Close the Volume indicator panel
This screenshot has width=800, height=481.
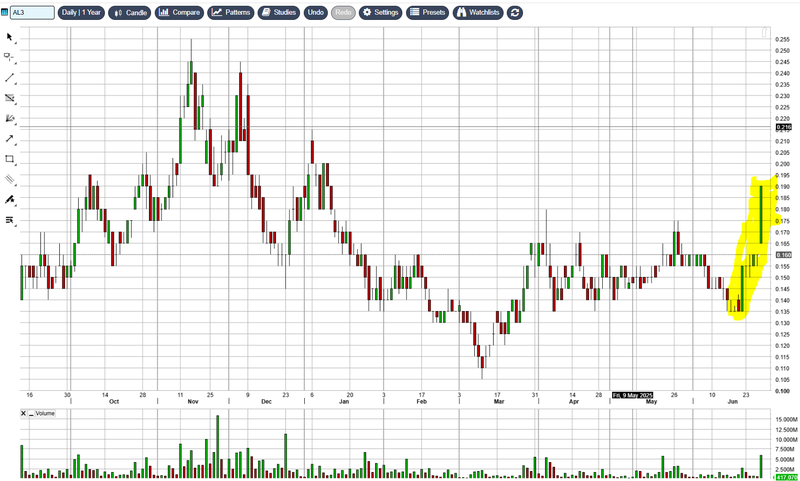coord(24,413)
